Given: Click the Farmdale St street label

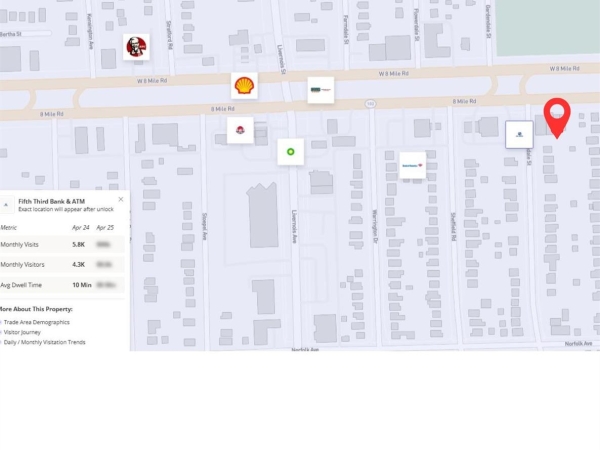Looking at the screenshot, I should [x=346, y=29].
